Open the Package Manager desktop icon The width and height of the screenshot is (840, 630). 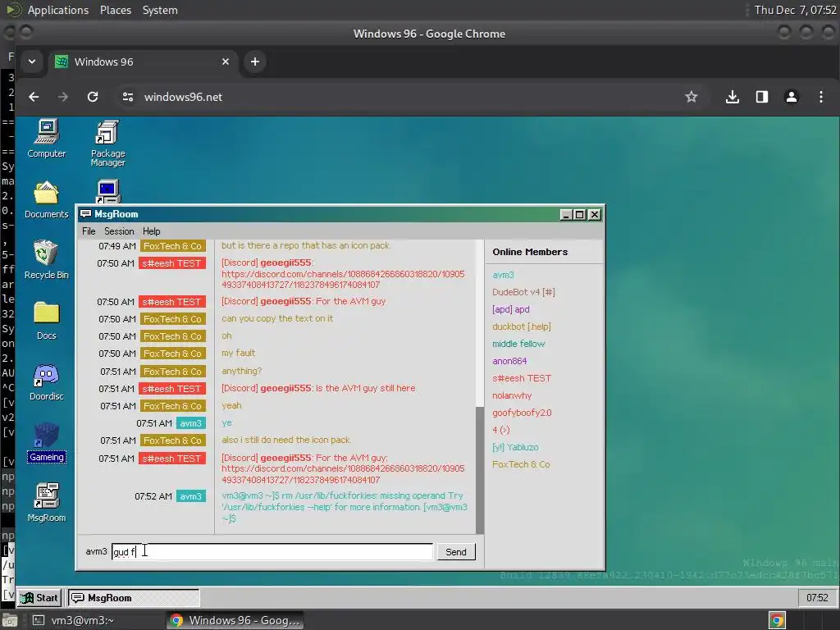tap(107, 142)
